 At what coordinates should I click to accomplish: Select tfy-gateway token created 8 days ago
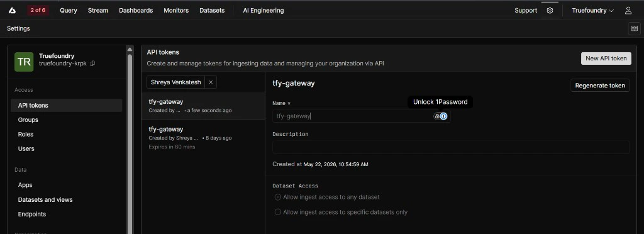pyautogui.click(x=203, y=138)
